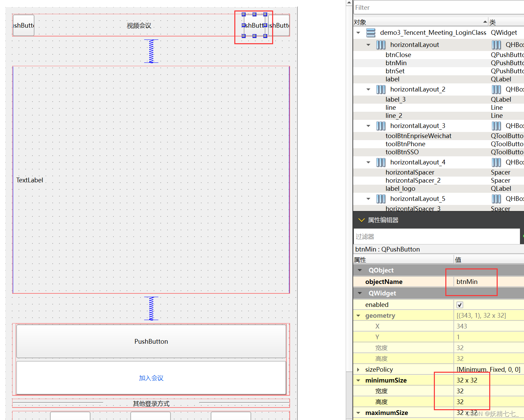The image size is (524, 420).
Task: Click the 类 column header
Action: [506, 22]
